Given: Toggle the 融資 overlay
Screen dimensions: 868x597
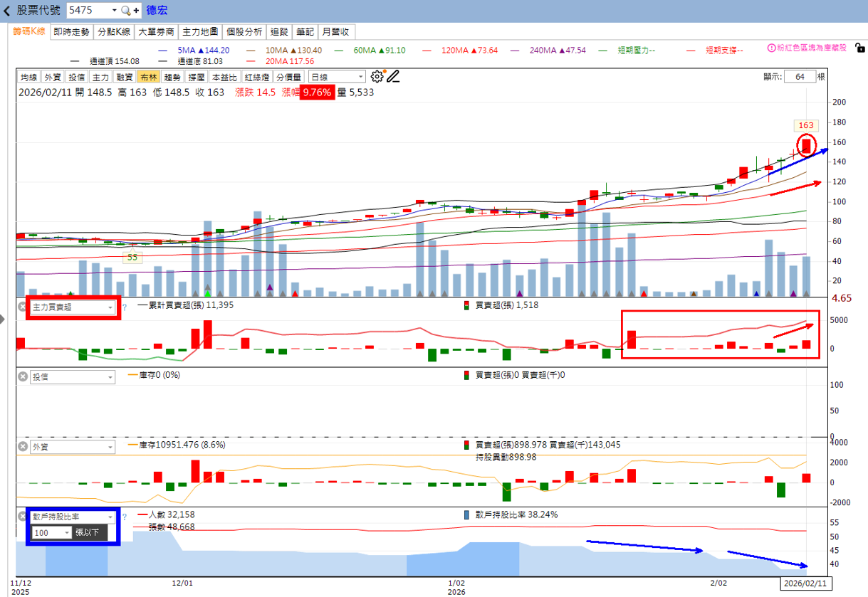Looking at the screenshot, I should (125, 77).
